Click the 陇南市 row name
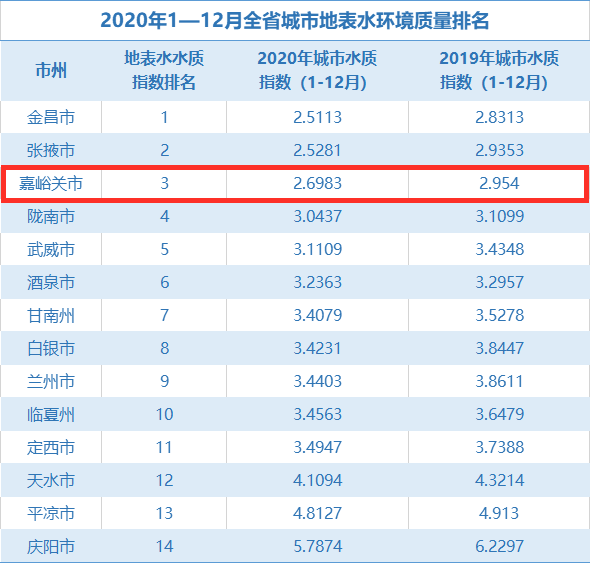The width and height of the screenshot is (590, 563). pyautogui.click(x=51, y=216)
